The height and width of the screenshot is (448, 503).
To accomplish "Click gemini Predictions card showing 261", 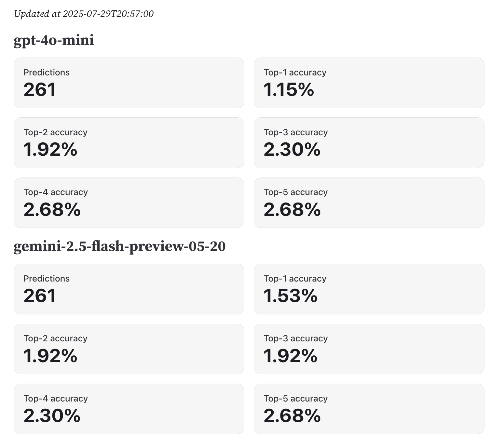I will 129,289.
